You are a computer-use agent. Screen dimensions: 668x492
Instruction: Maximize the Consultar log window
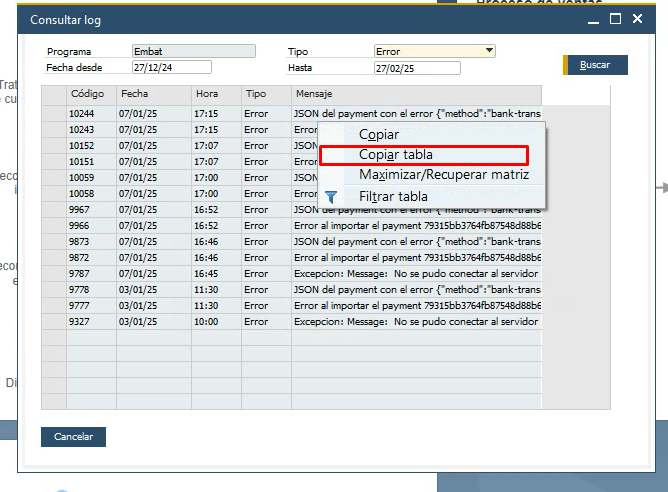[616, 18]
